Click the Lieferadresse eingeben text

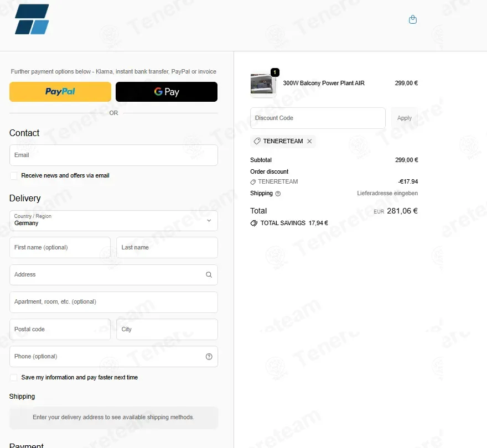click(387, 193)
